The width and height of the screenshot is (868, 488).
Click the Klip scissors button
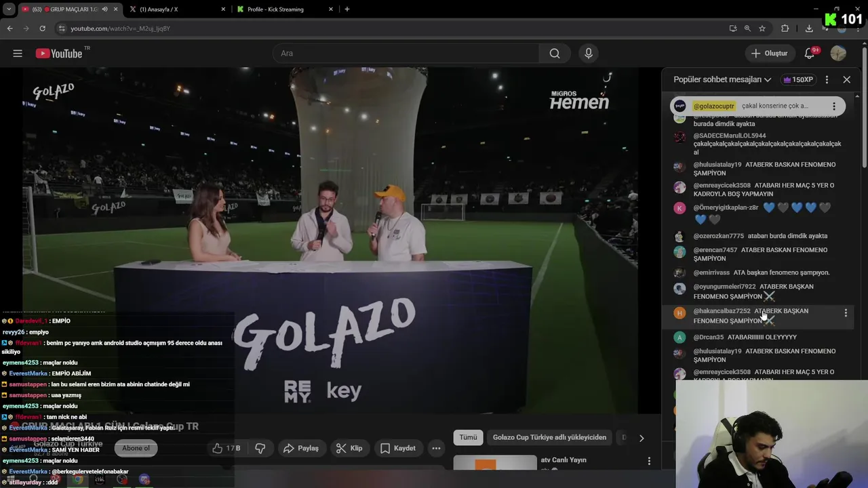tap(349, 448)
